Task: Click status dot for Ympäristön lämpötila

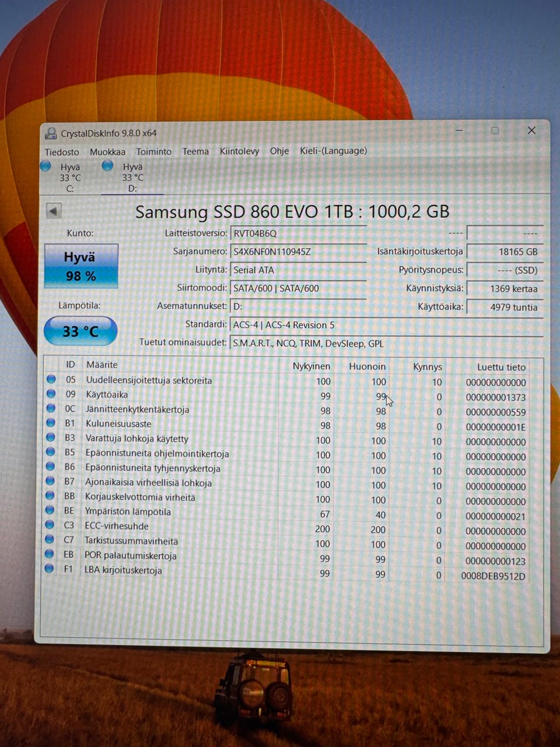Action: tap(51, 511)
